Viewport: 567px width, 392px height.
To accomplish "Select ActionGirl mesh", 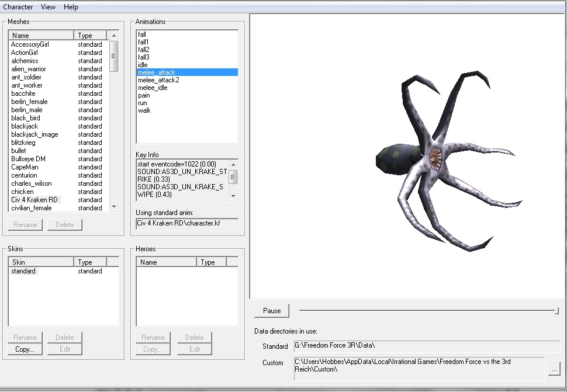I will [58, 53].
